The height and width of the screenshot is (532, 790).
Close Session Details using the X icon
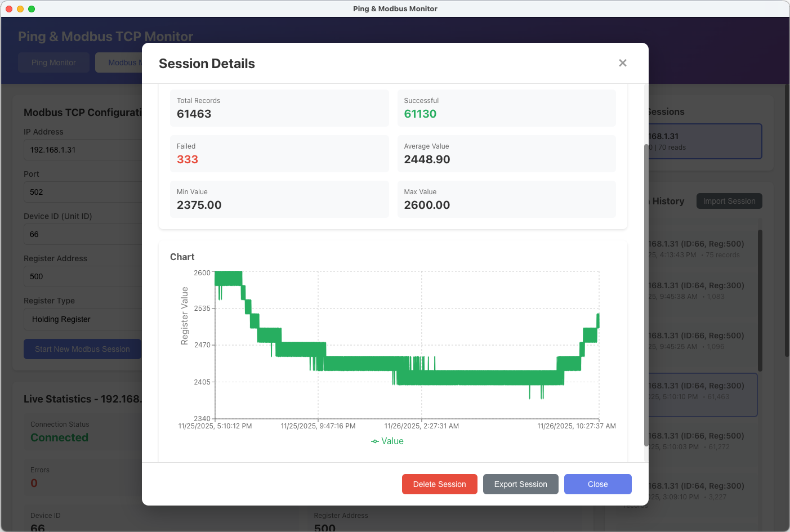click(x=622, y=63)
